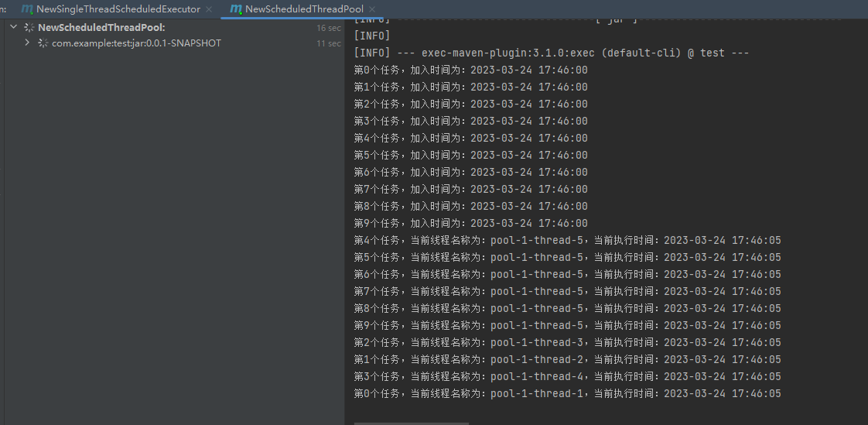Click the exec-maven-plugin:3.1.0:exec log line

[x=552, y=53]
